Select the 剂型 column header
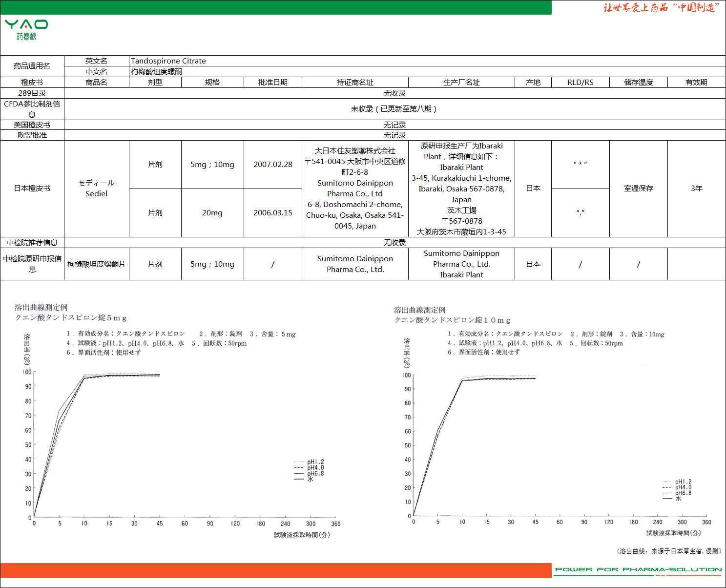 coord(155,83)
